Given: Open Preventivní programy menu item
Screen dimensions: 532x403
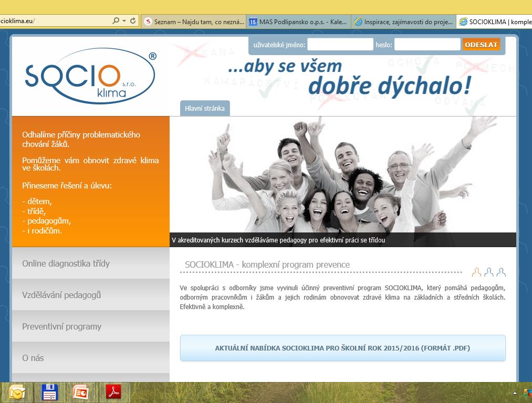Looking at the screenshot, I should [90, 326].
